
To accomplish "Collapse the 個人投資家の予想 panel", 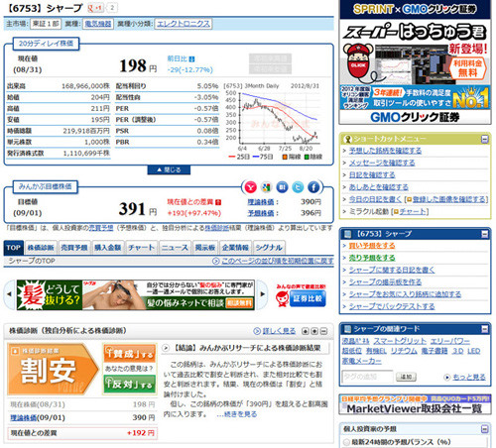I will point(485,429).
